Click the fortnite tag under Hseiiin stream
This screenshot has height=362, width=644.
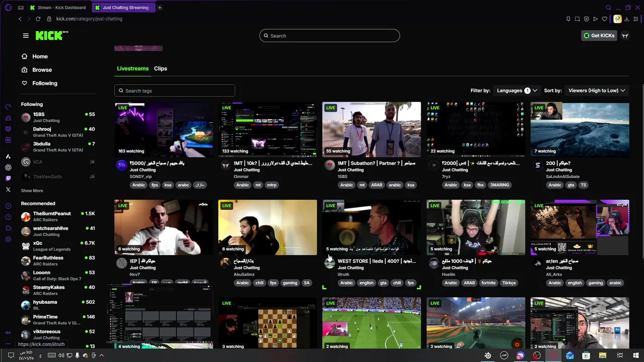(x=488, y=283)
